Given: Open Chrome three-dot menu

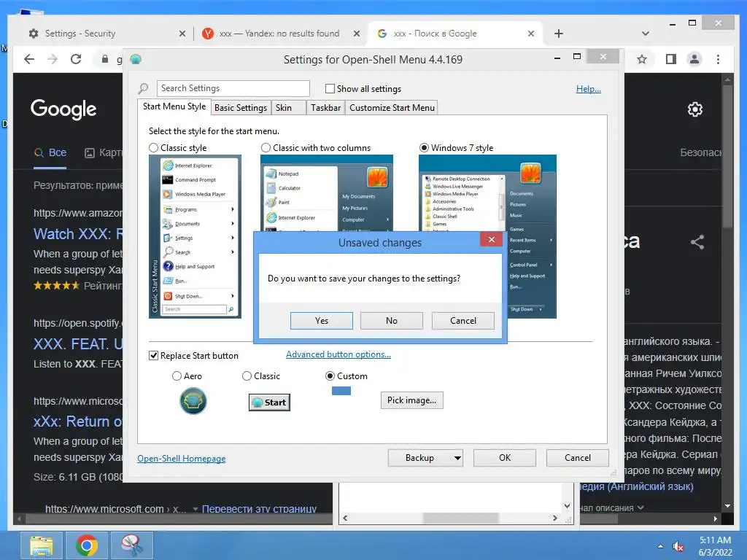Looking at the screenshot, I should coord(718,59).
